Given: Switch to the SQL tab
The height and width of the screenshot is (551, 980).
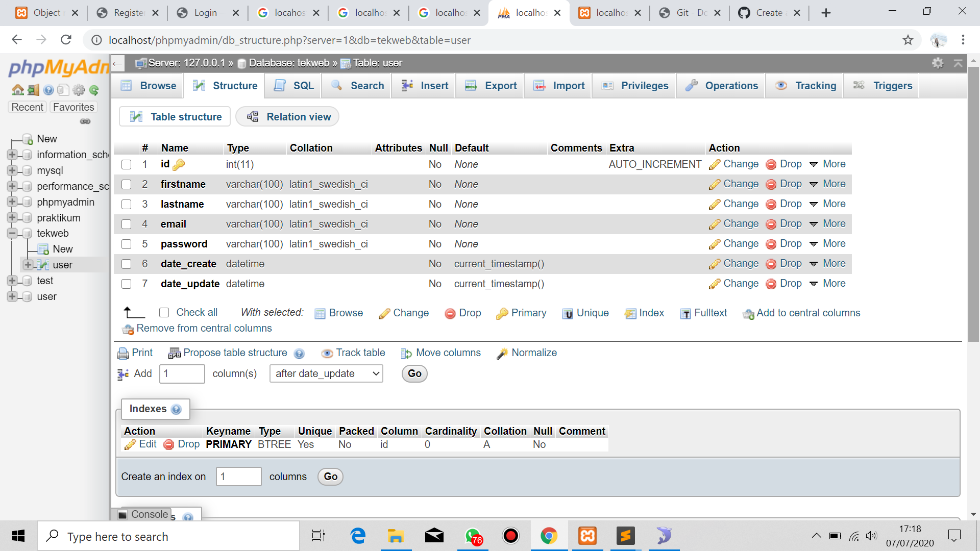Looking at the screenshot, I should click(x=294, y=86).
